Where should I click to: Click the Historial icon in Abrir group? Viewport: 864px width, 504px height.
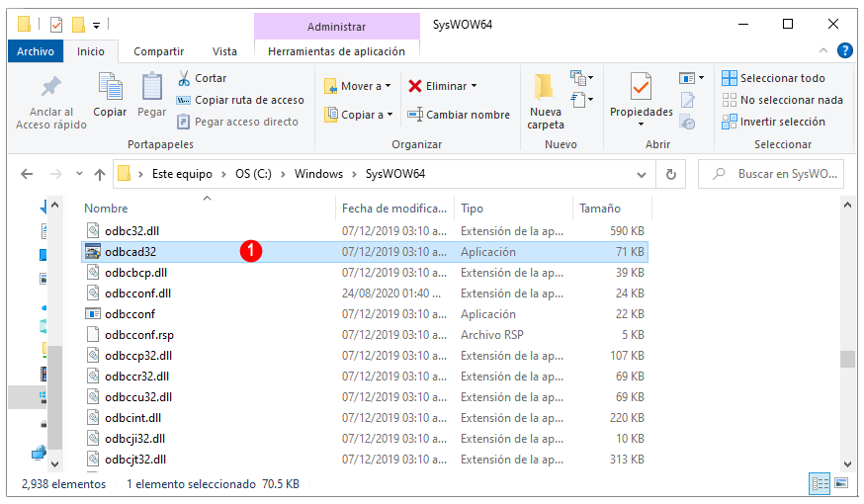point(688,122)
